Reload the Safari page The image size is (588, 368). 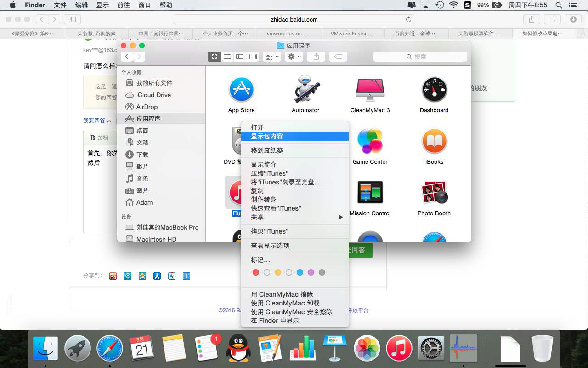click(408, 19)
